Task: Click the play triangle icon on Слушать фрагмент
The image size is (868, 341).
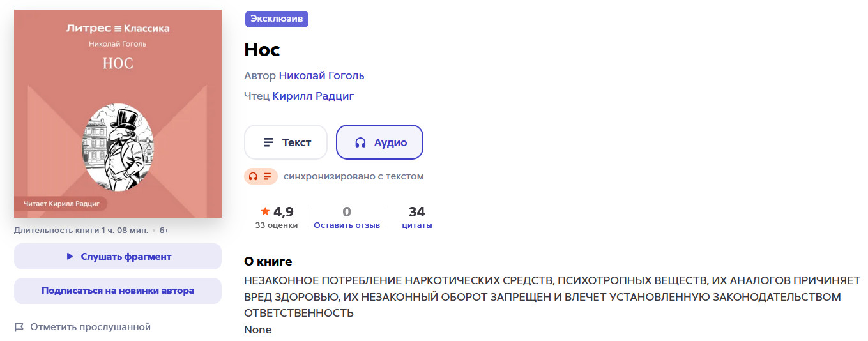Action: [x=70, y=257]
